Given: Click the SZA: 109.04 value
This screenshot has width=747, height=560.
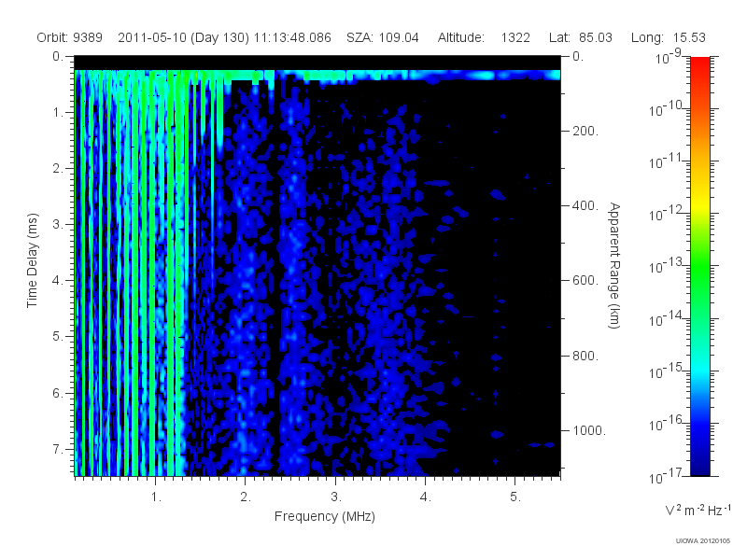Looking at the screenshot, I should point(383,37).
